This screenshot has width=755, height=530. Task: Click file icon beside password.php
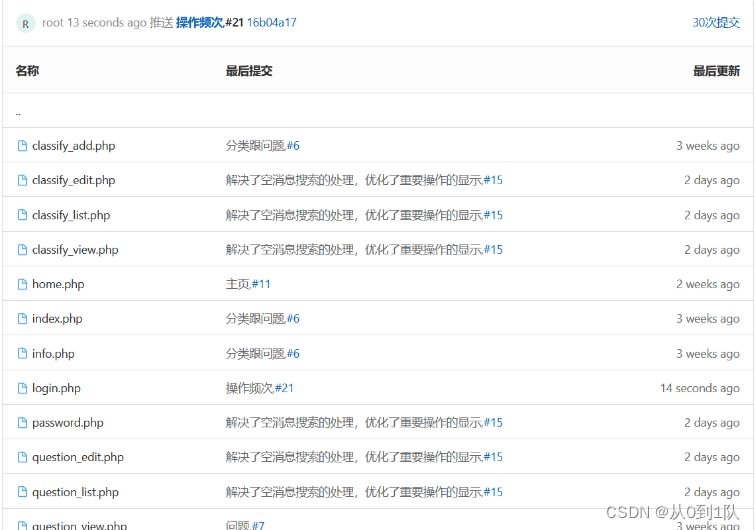pyautogui.click(x=22, y=423)
